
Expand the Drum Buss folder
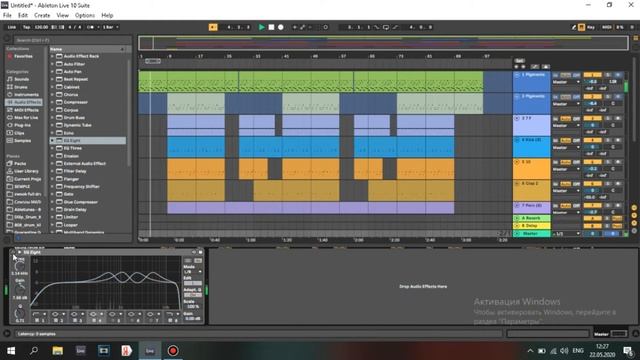point(52,118)
